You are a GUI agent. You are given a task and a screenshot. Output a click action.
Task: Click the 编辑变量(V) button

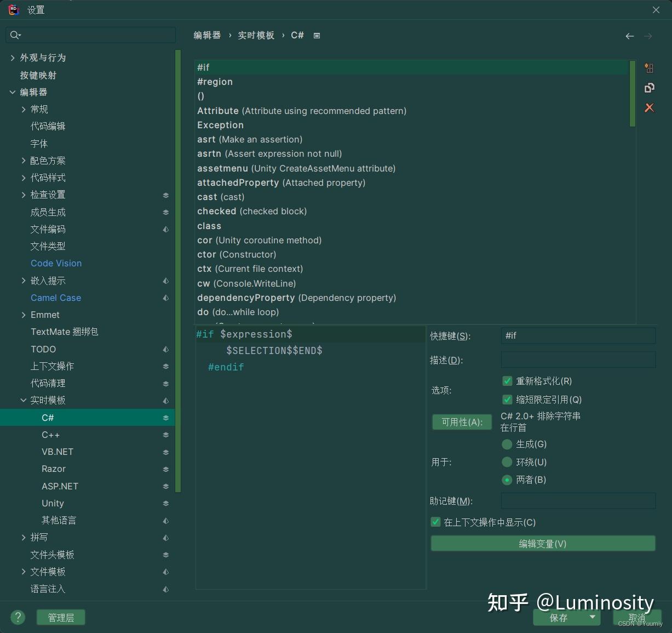[x=543, y=544]
